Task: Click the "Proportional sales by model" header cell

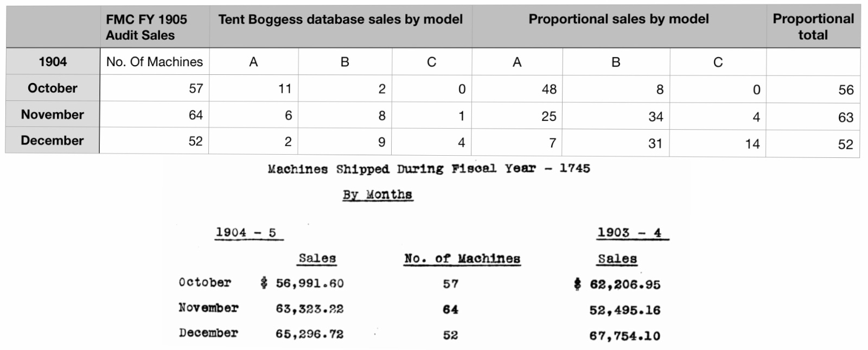Action: [x=618, y=20]
